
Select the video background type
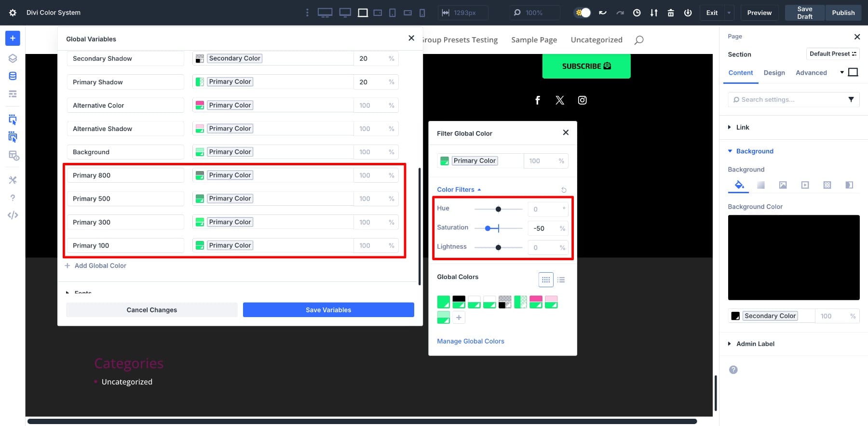click(805, 185)
